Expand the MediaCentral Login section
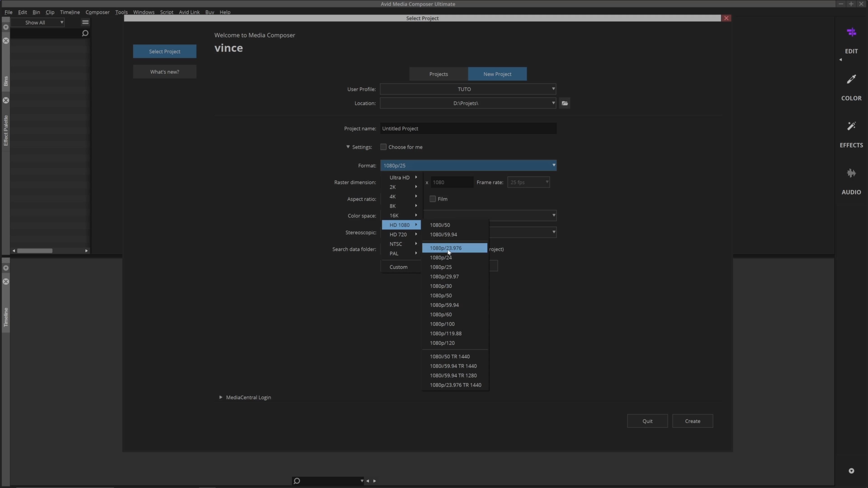Screen dimensions: 868x488 [221, 397]
